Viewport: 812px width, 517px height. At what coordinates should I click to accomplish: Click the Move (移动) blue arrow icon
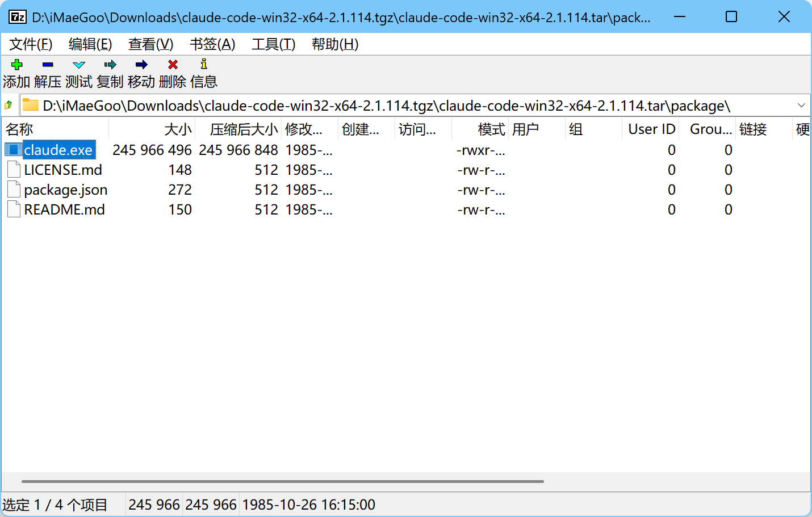tap(141, 65)
